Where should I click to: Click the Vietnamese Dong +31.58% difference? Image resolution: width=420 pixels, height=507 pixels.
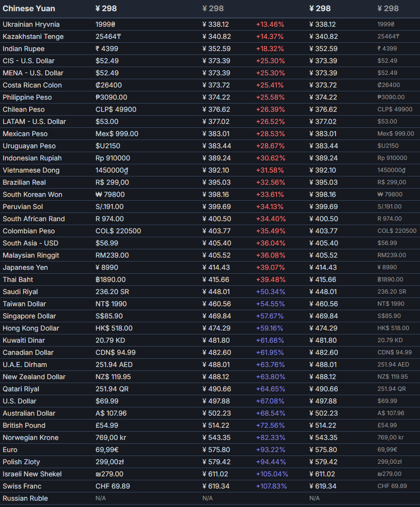[270, 170]
